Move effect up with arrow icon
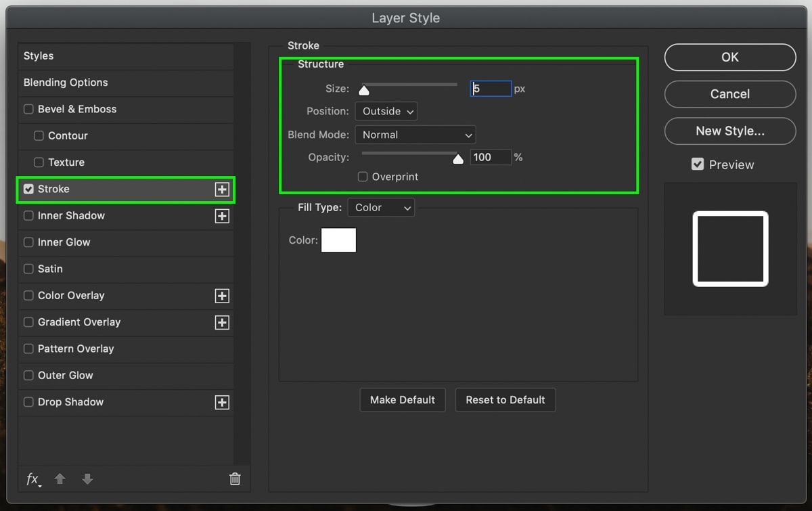Image resolution: width=812 pixels, height=511 pixels. 60,479
